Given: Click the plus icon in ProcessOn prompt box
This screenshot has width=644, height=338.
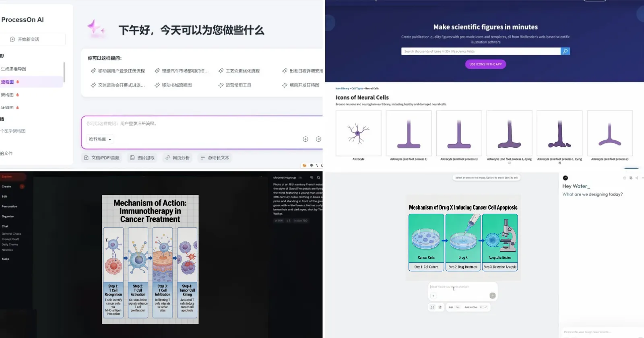Looking at the screenshot, I should click(305, 139).
